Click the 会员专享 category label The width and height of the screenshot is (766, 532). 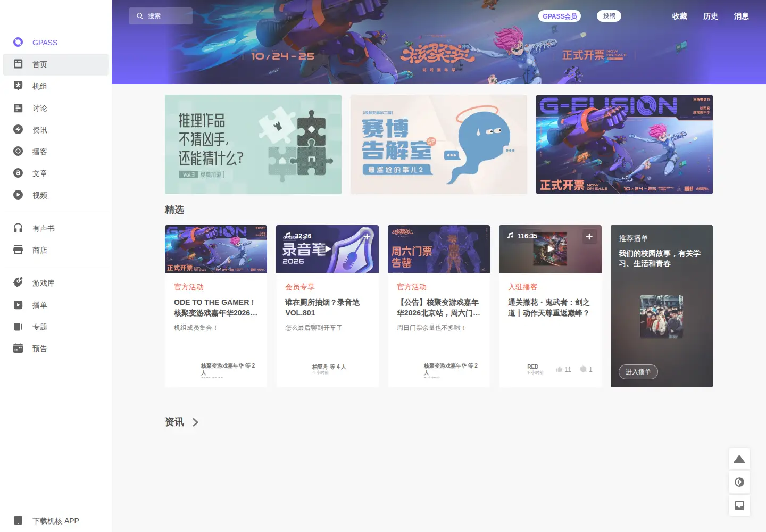click(300, 287)
